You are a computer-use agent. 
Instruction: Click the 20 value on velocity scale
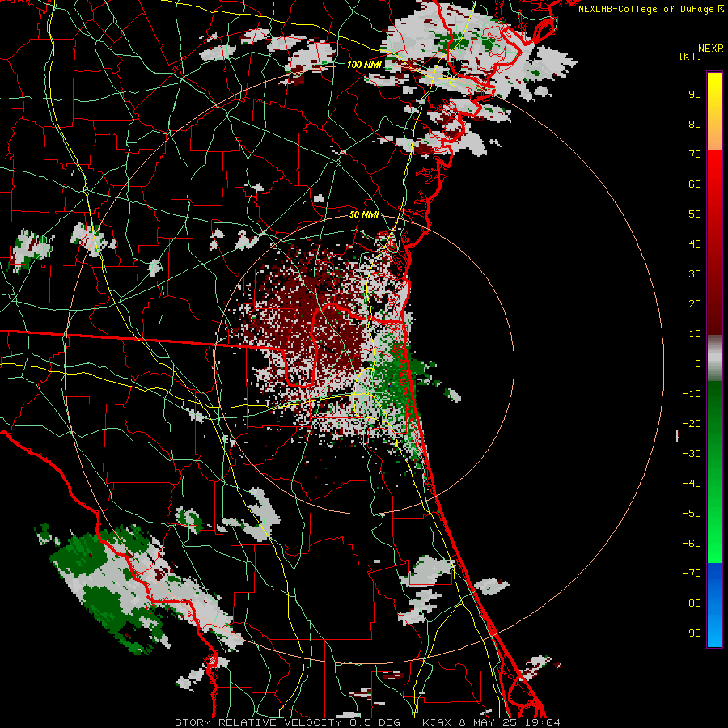coord(695,304)
